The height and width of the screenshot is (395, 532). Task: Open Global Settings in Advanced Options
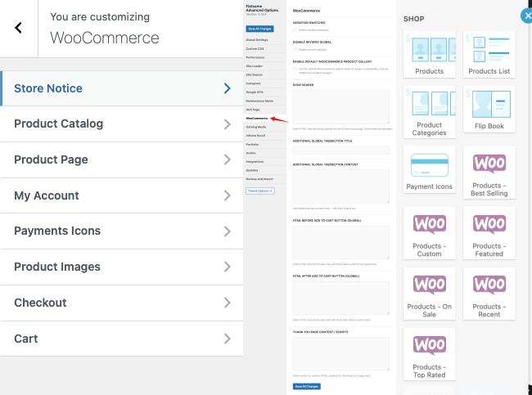[265, 40]
